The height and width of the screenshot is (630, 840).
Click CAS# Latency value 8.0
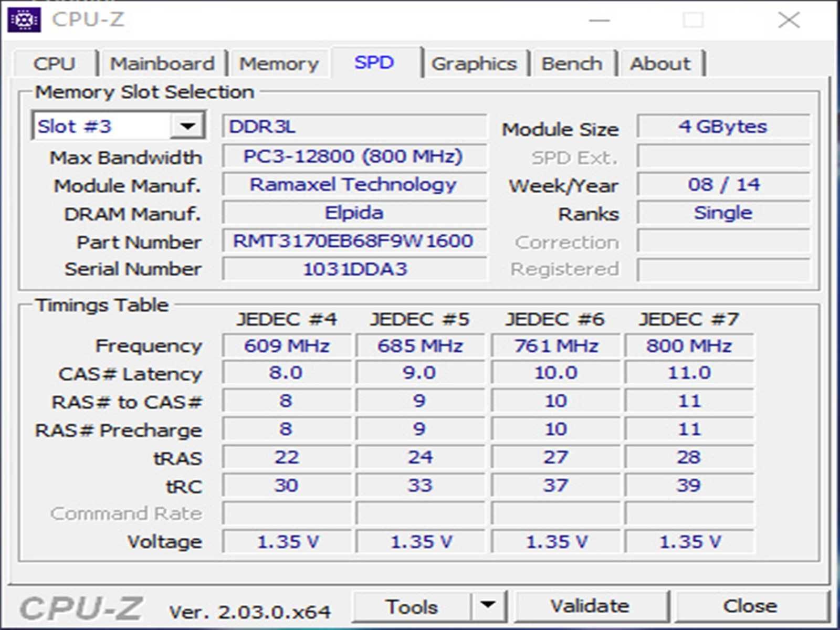[x=287, y=373]
